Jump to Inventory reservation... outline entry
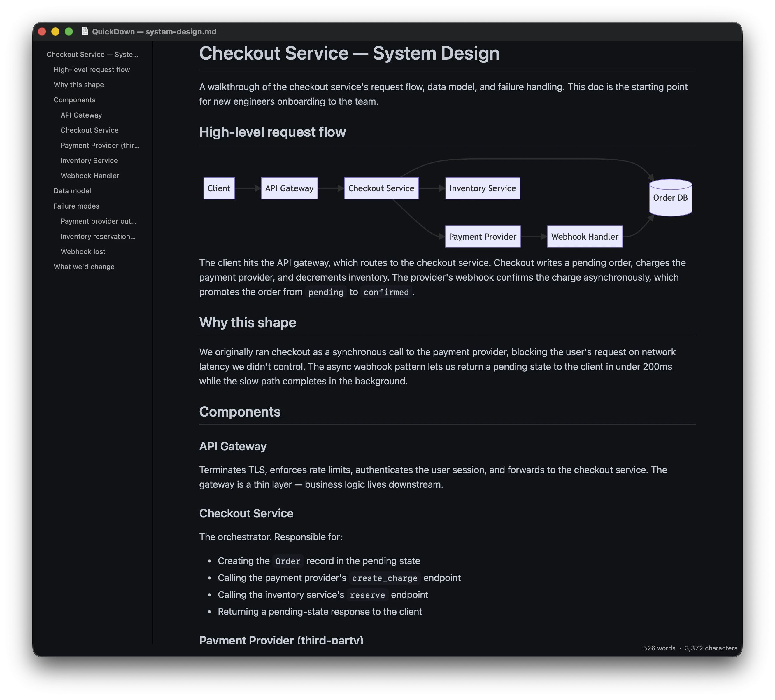Image resolution: width=775 pixels, height=700 pixels. tap(98, 237)
